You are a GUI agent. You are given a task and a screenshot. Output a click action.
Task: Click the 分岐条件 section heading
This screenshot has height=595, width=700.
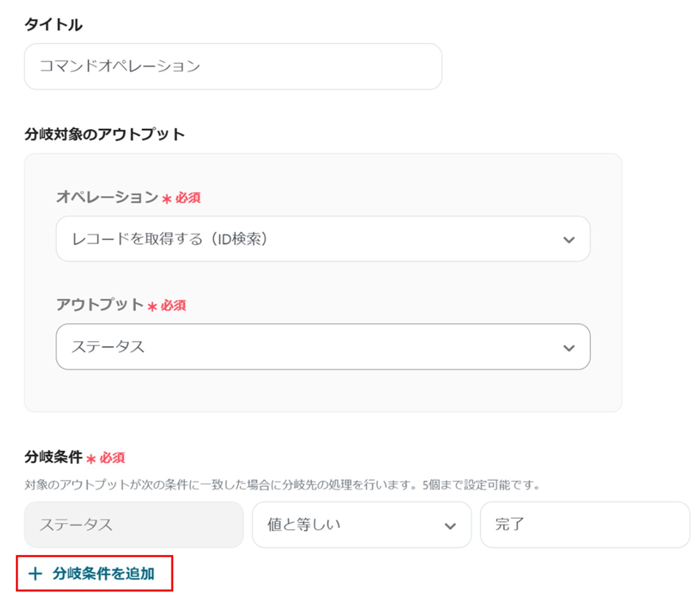pyautogui.click(x=53, y=457)
